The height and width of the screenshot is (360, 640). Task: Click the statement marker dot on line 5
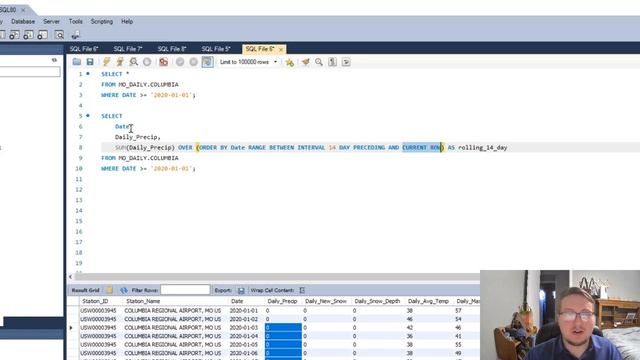(x=88, y=116)
